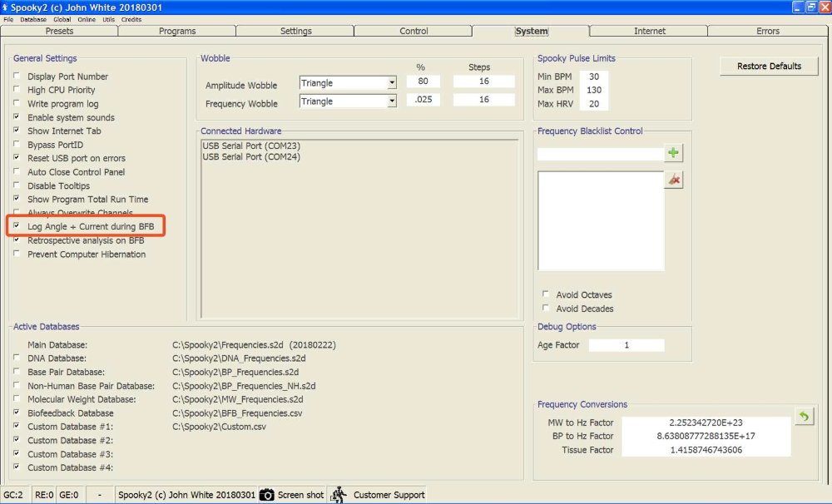Uncheck Reset USB port on errors

pos(17,157)
